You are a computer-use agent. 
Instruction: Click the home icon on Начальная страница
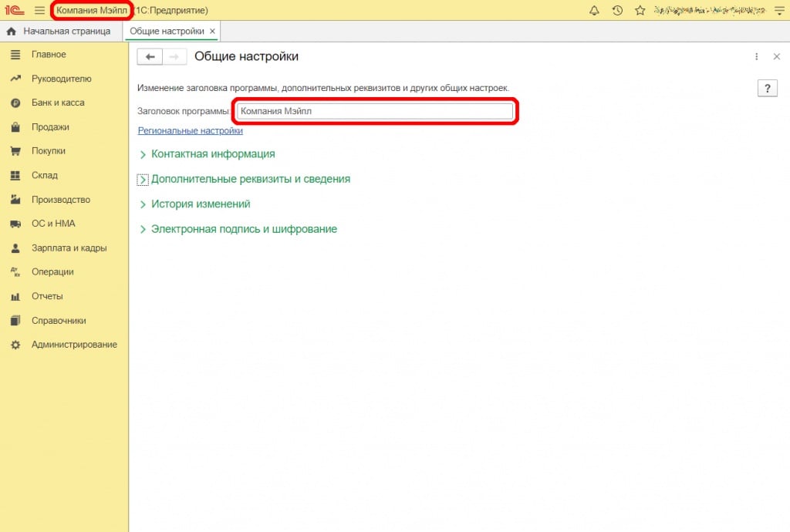(12, 32)
